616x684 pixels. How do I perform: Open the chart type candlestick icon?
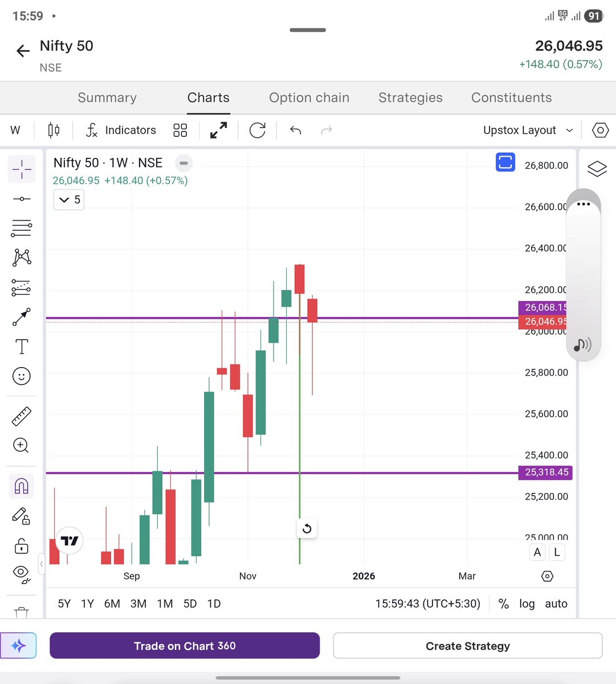pyautogui.click(x=54, y=130)
